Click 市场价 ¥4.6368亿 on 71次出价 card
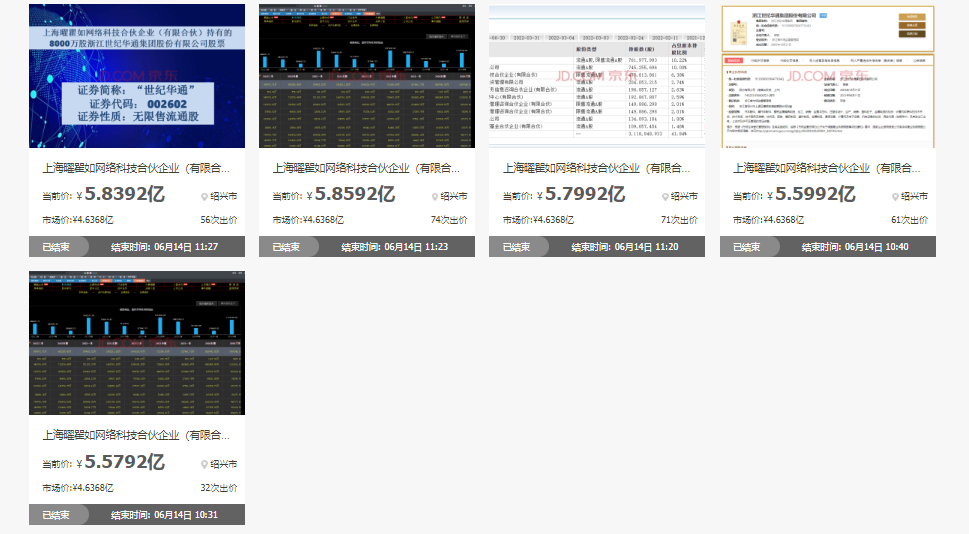The image size is (969, 534). coord(538,220)
